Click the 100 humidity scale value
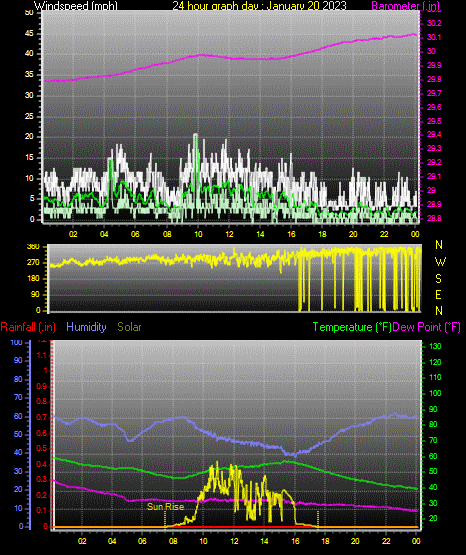 click(16, 342)
